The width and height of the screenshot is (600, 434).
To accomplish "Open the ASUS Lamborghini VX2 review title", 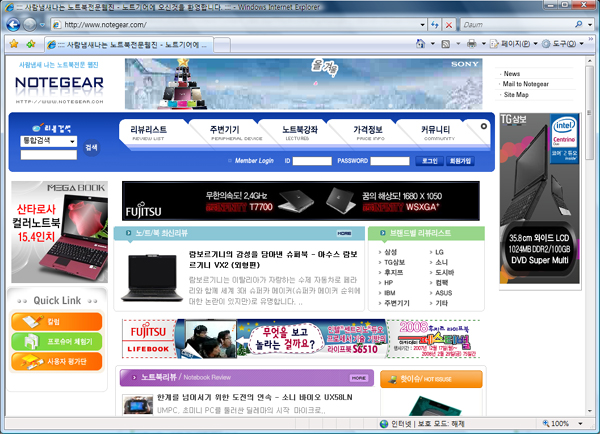I will 273,260.
